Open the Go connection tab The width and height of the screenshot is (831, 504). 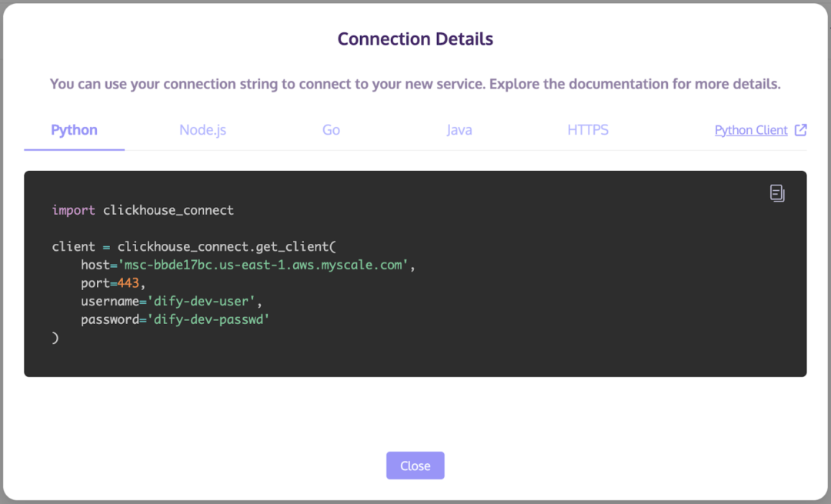coord(331,130)
